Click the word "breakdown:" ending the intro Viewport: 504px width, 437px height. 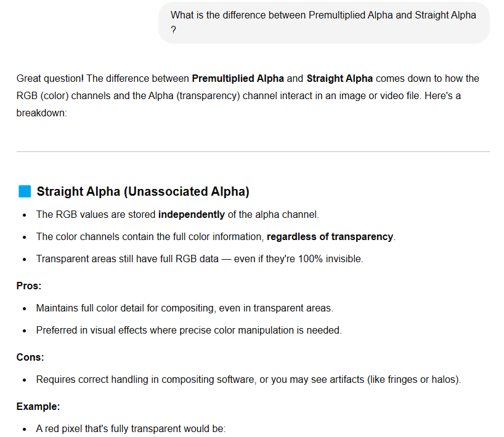(42, 113)
